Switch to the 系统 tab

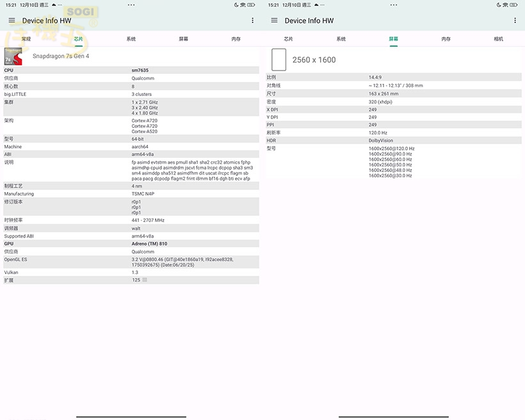131,38
